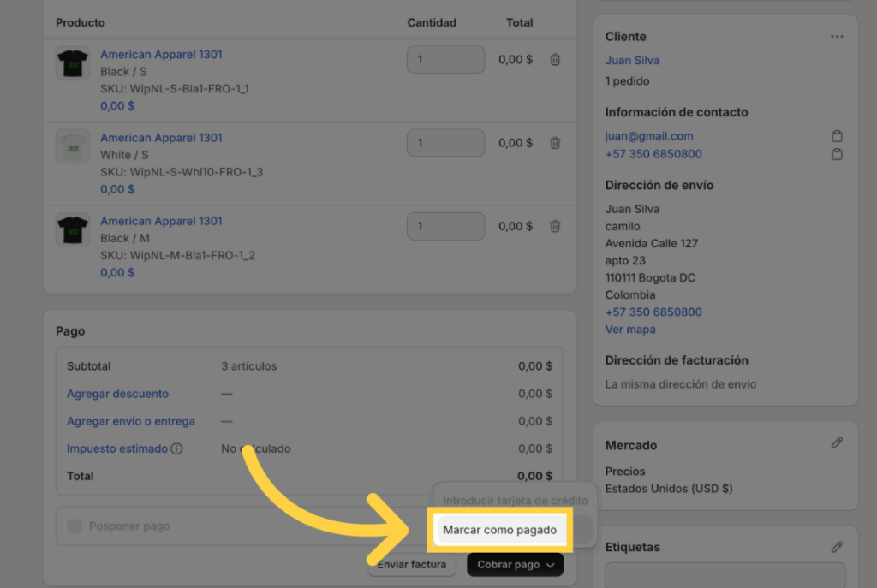The height and width of the screenshot is (588, 877).
Task: Show info for Impuesto estimado
Action: [x=176, y=448]
